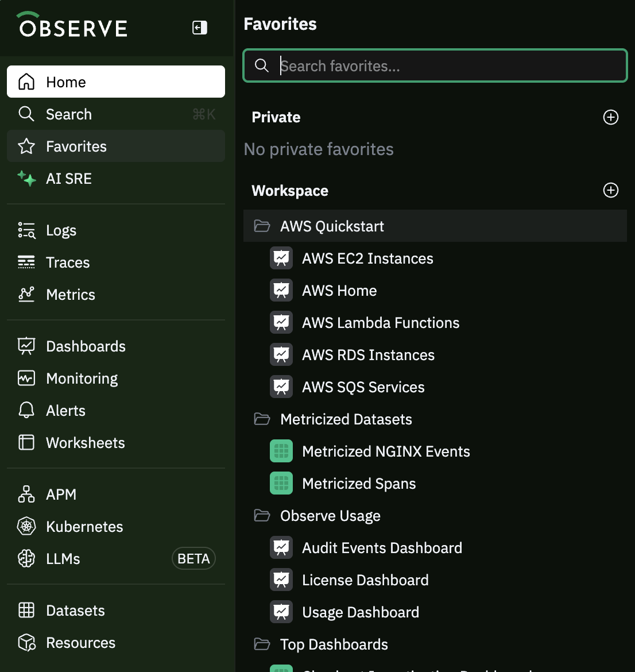Screen dimensions: 635x672
Task: Open AI SRE assistant
Action: coord(115,178)
